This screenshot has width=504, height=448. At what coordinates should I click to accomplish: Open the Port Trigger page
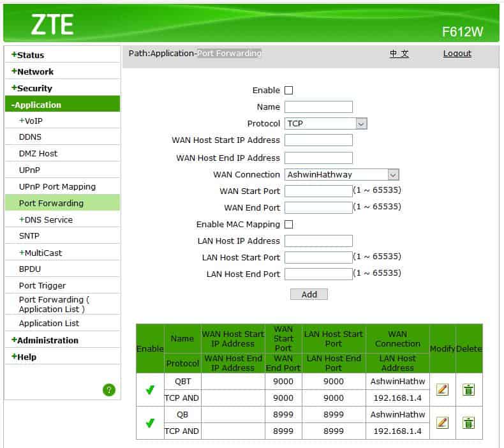43,286
